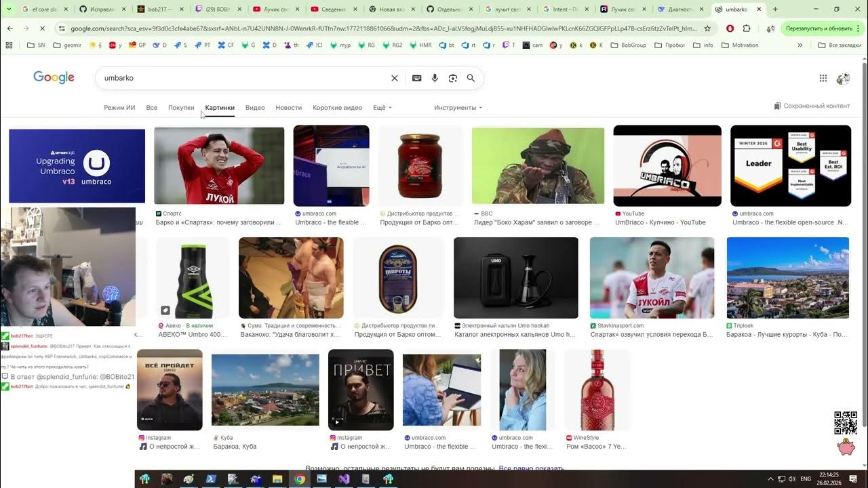Open the Winter 2026 Leader badges image
This screenshot has height=488, width=868.
(791, 165)
